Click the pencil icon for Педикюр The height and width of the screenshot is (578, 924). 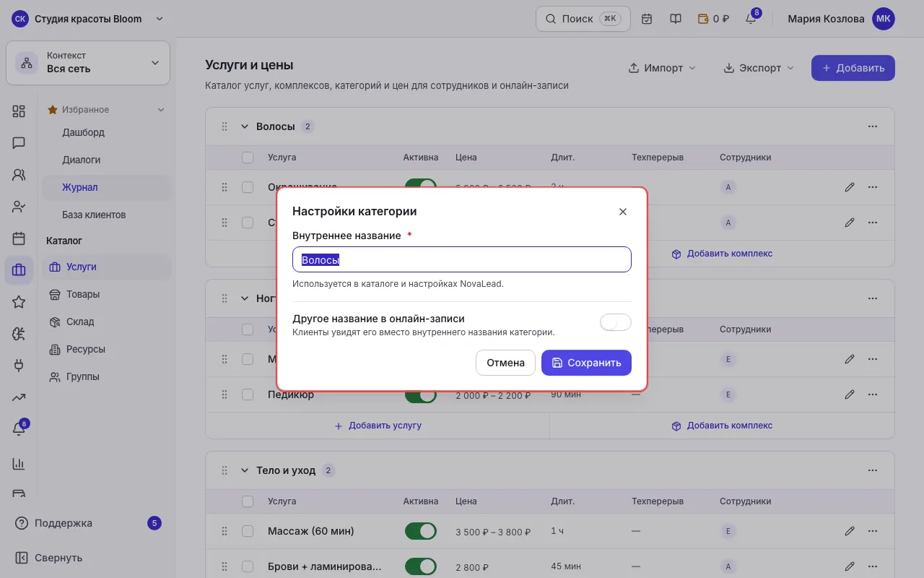850,394
